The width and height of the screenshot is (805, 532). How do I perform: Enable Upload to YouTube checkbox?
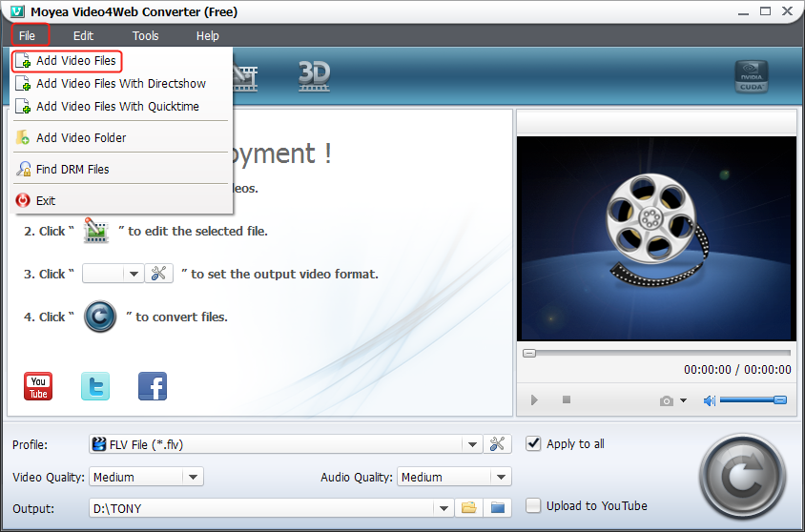[533, 505]
